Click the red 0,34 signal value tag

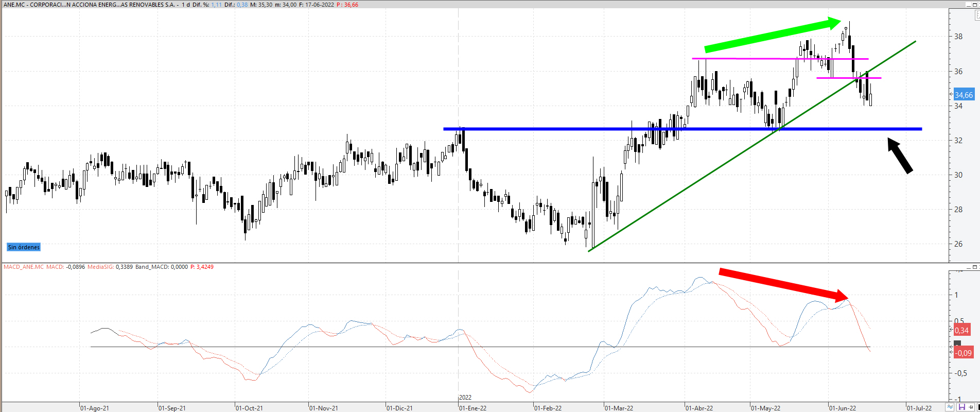pyautogui.click(x=961, y=330)
